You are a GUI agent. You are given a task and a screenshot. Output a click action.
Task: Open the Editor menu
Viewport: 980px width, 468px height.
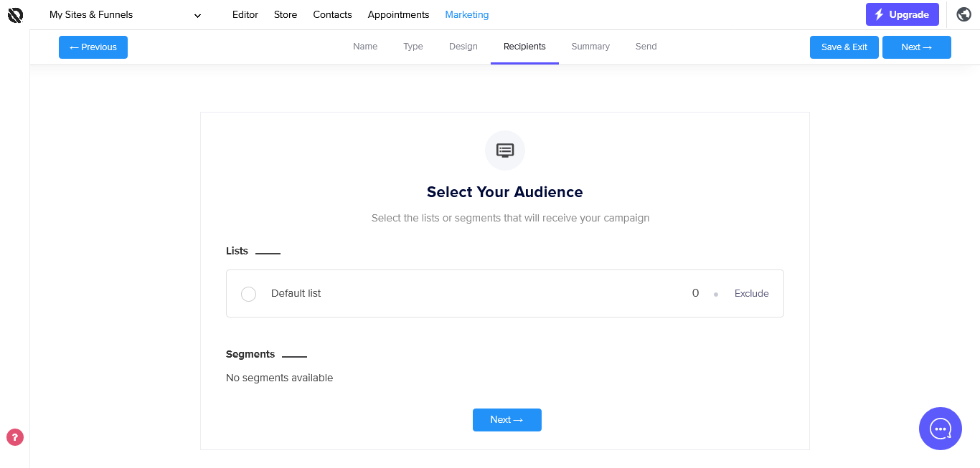click(245, 14)
